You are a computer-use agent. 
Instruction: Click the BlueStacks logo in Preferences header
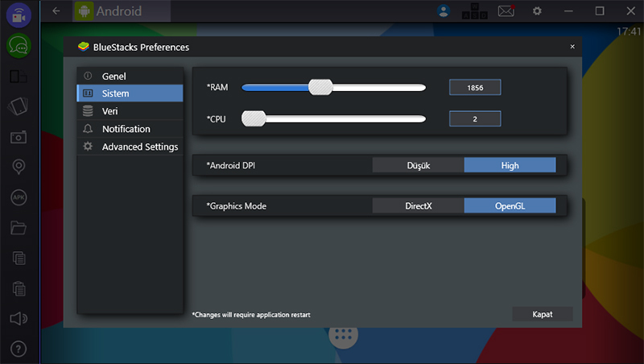point(84,47)
